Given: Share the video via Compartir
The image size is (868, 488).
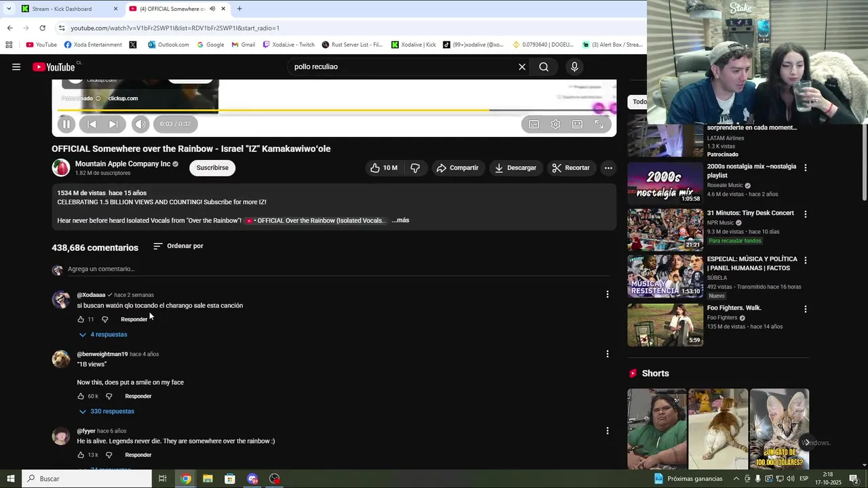Looking at the screenshot, I should (x=458, y=168).
